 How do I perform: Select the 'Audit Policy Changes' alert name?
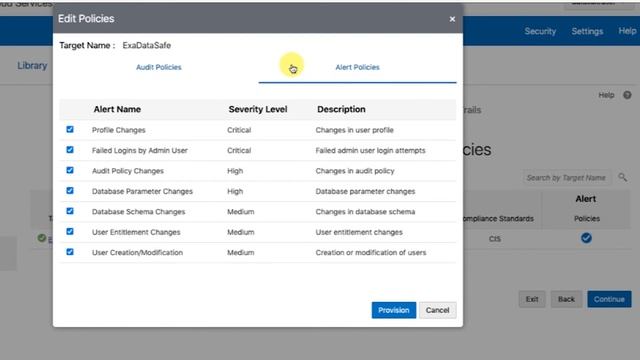pyautogui.click(x=128, y=171)
